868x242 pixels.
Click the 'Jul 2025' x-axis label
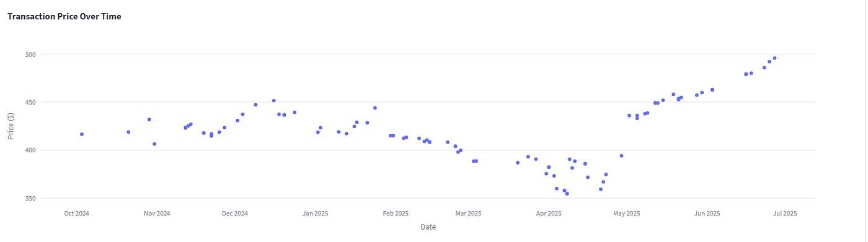(785, 214)
